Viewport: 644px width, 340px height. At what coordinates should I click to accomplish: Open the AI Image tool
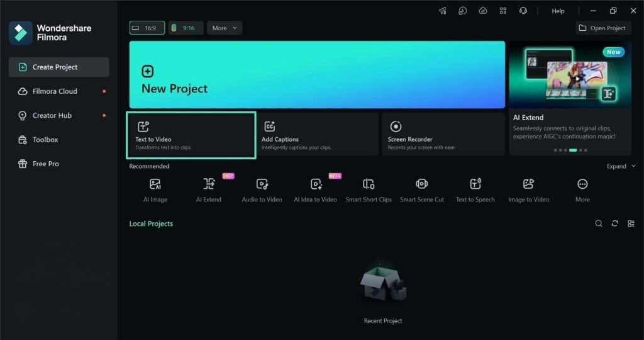[x=155, y=190]
